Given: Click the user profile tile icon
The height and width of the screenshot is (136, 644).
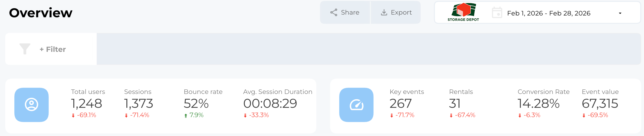Looking at the screenshot, I should pyautogui.click(x=31, y=105).
